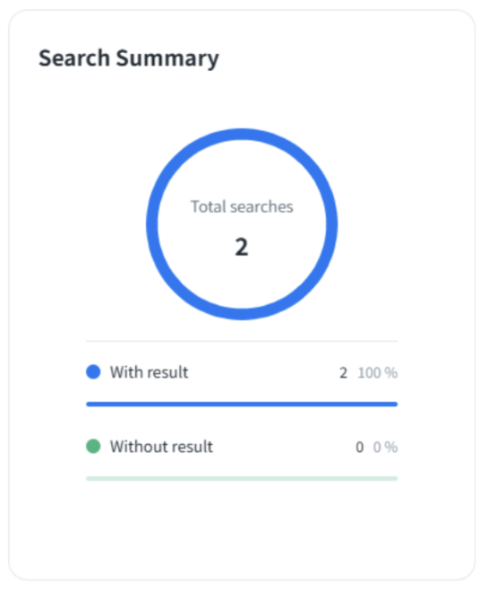Click the Without result label
Screen dimensions: 490x598
(161, 447)
